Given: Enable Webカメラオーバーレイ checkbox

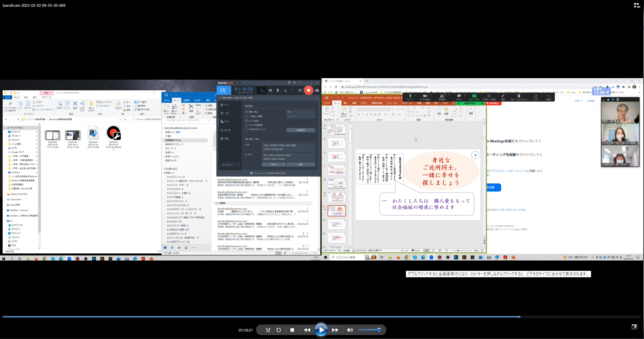Looking at the screenshot, I should pos(246,129).
